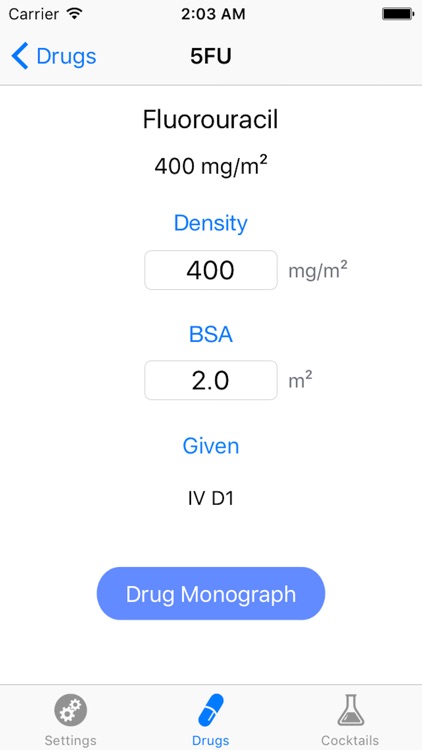
Task: Open Settings gear icon in tab bar
Action: click(70, 710)
